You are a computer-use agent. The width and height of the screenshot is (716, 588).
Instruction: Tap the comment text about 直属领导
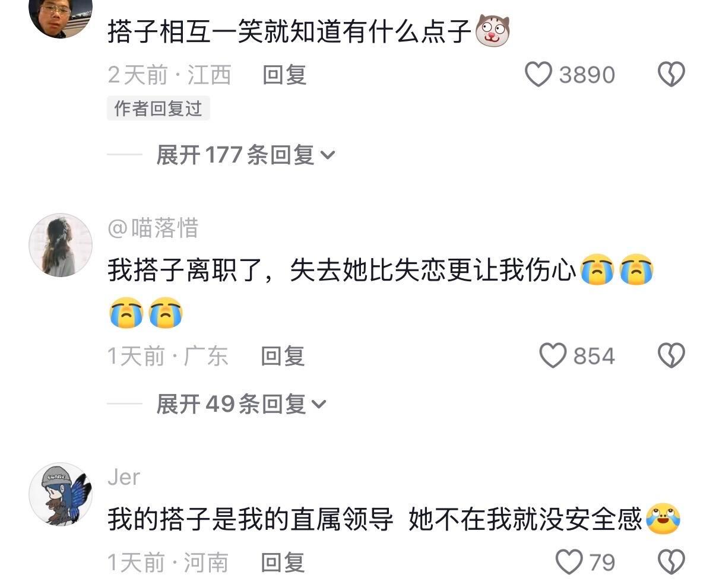click(375, 520)
